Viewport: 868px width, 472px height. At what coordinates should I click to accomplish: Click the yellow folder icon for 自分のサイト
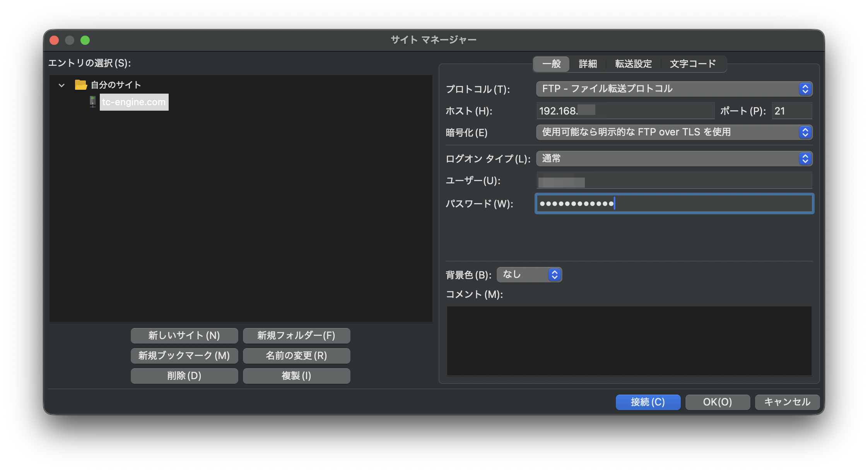pyautogui.click(x=81, y=85)
